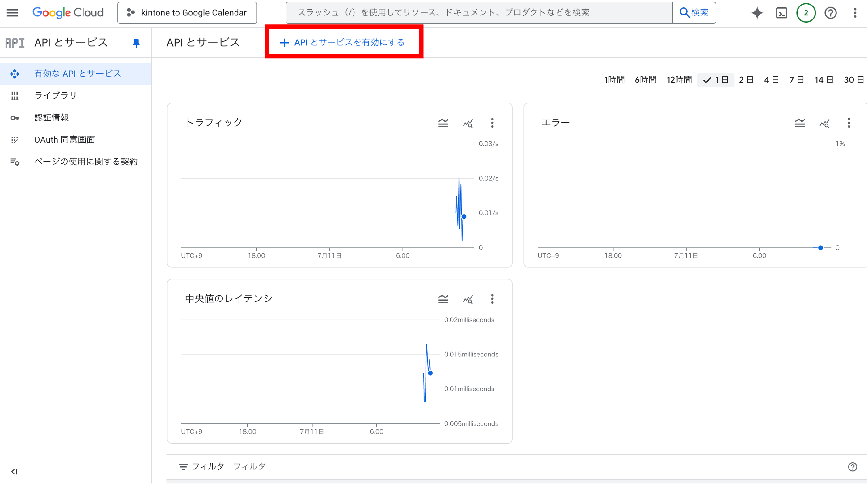The width and height of the screenshot is (868, 484).
Task: Select the 4 日 time range
Action: pos(771,80)
